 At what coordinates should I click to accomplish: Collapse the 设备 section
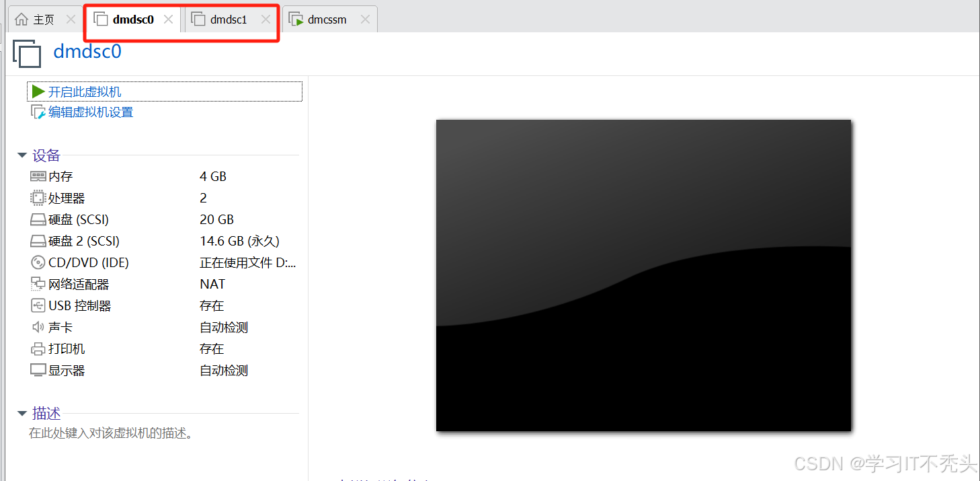click(x=22, y=155)
